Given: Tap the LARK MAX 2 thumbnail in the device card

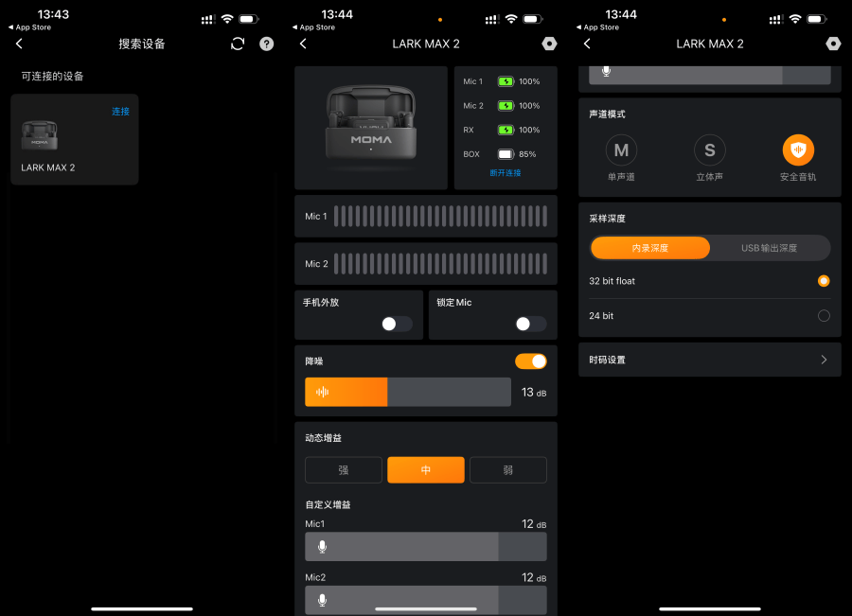Looking at the screenshot, I should (x=39, y=135).
